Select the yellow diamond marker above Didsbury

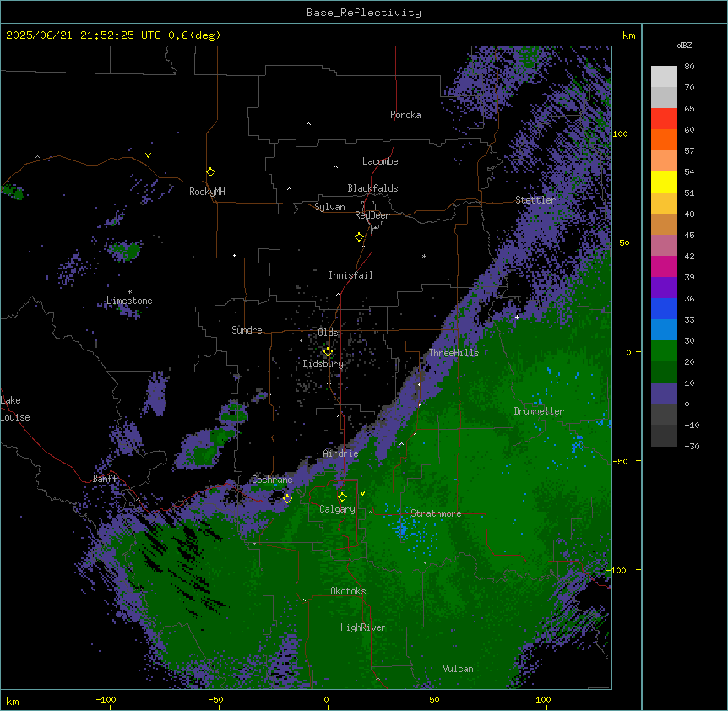pyautogui.click(x=328, y=352)
